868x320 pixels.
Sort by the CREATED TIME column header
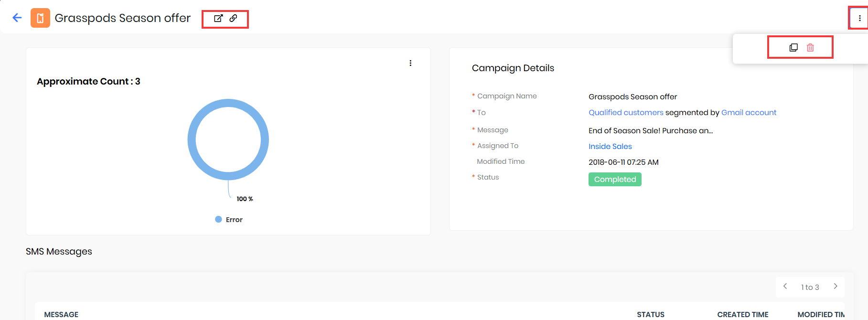[742, 314]
